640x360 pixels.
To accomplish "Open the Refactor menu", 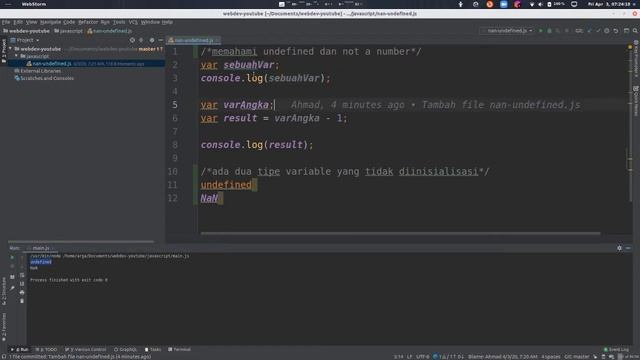I will click(88, 22).
